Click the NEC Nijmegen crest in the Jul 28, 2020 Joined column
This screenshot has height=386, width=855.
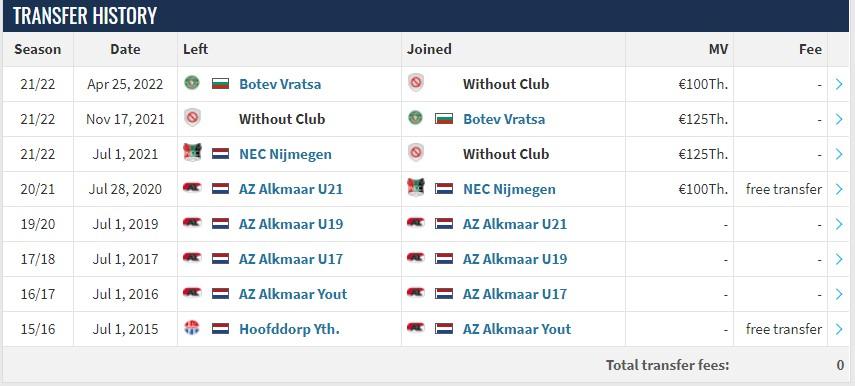416,188
